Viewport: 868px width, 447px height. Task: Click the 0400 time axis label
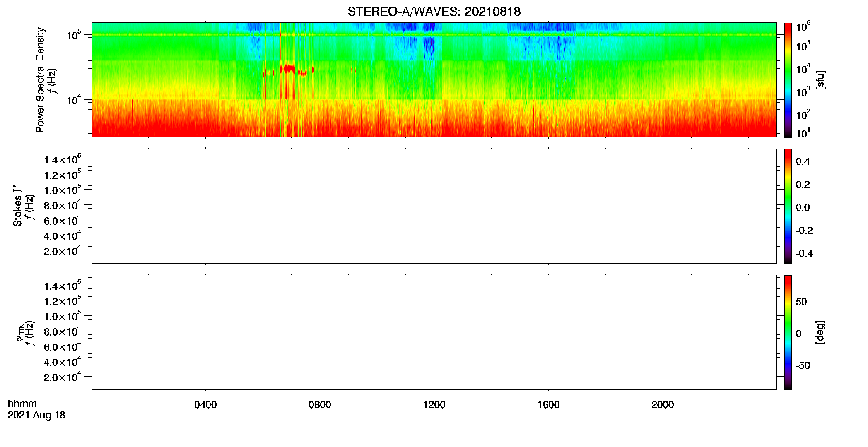tap(205, 405)
